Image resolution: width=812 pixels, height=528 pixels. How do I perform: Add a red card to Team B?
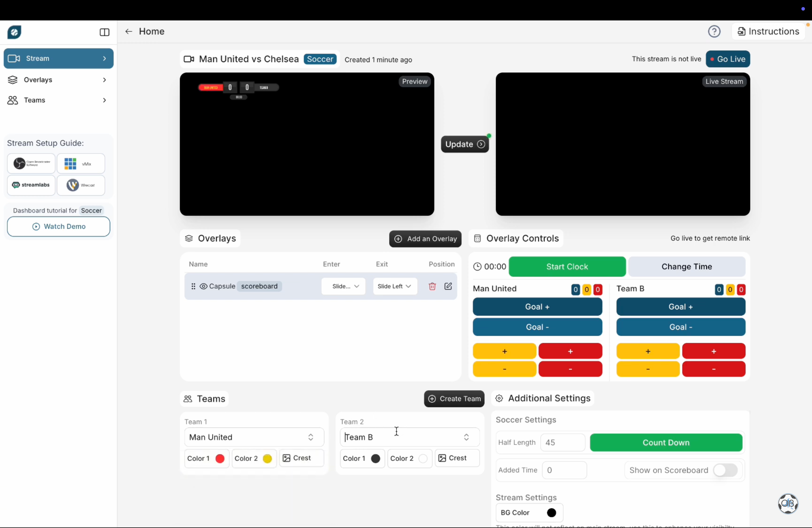coord(714,351)
